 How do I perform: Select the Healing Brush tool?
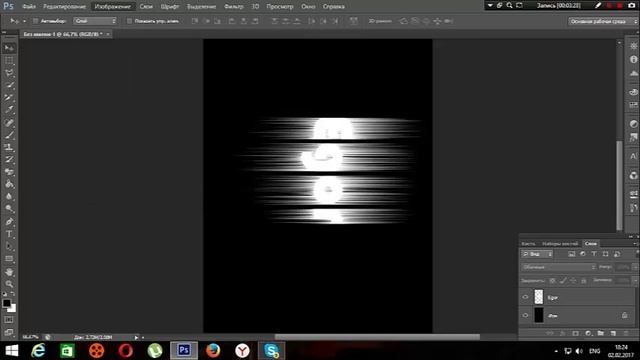point(9,122)
